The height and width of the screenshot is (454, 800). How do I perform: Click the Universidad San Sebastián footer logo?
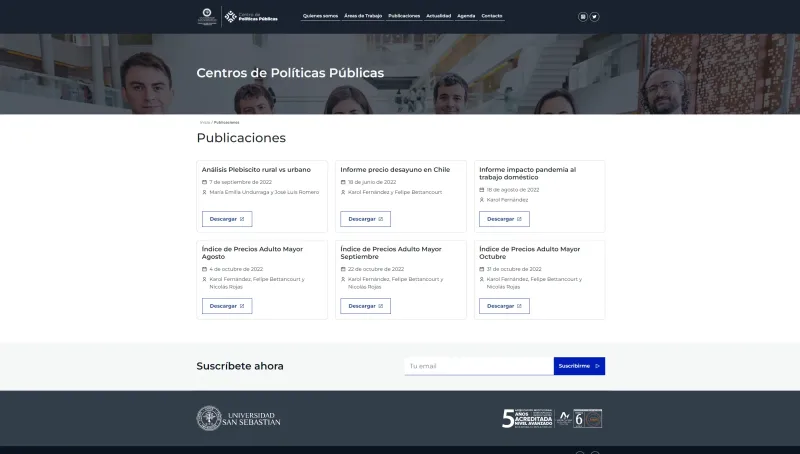click(x=238, y=418)
